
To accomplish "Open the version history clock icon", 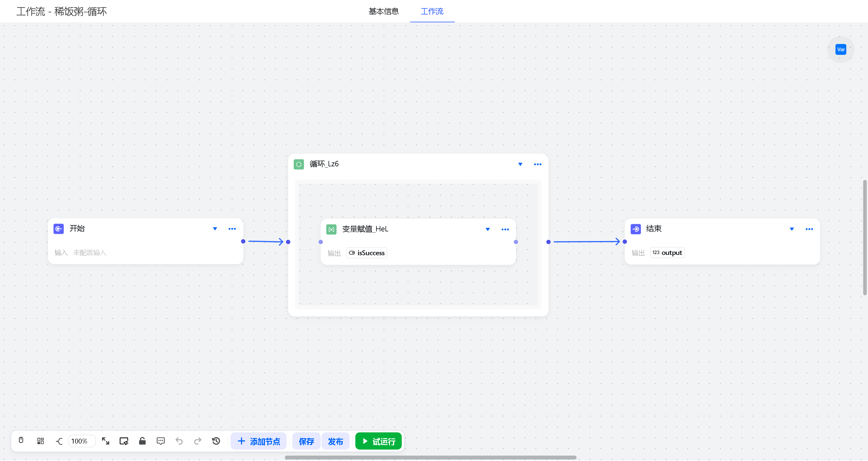I will 216,441.
